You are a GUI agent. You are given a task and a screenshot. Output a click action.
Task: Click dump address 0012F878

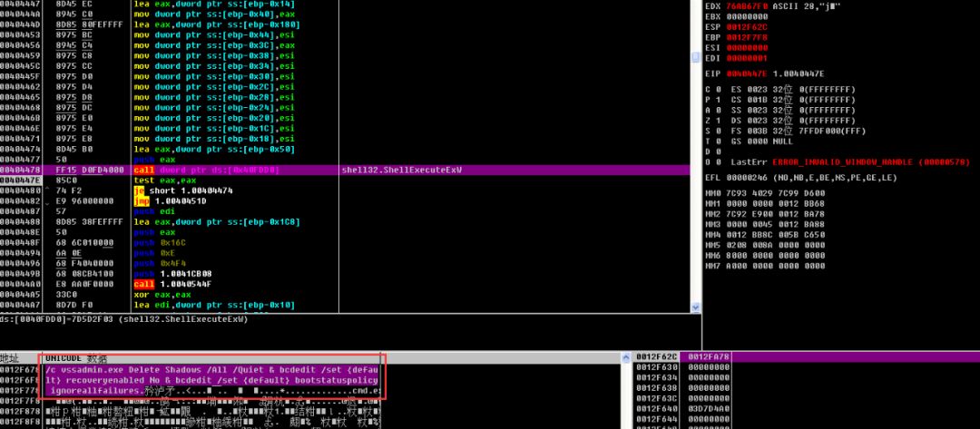(21, 412)
